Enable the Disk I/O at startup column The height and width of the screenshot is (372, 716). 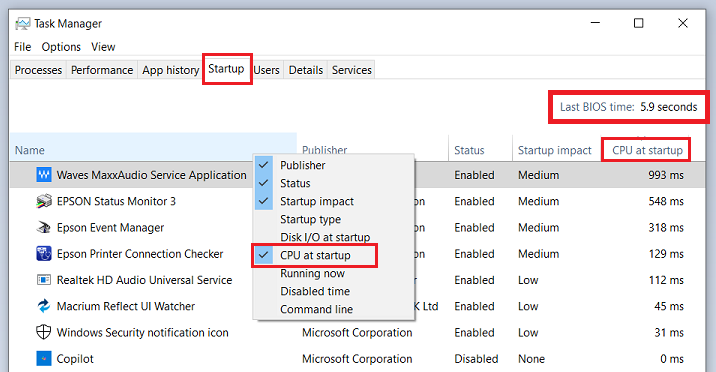click(x=333, y=237)
